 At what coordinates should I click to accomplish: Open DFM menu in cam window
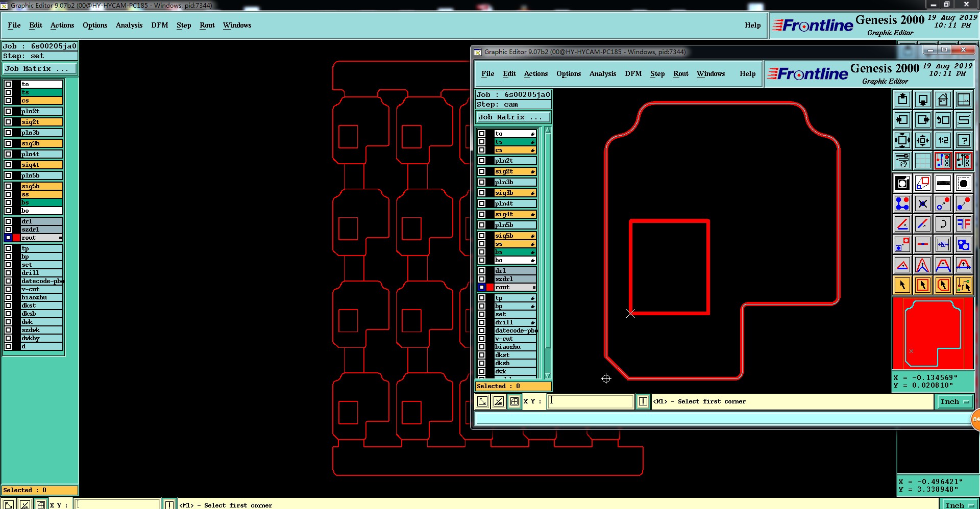[633, 73]
